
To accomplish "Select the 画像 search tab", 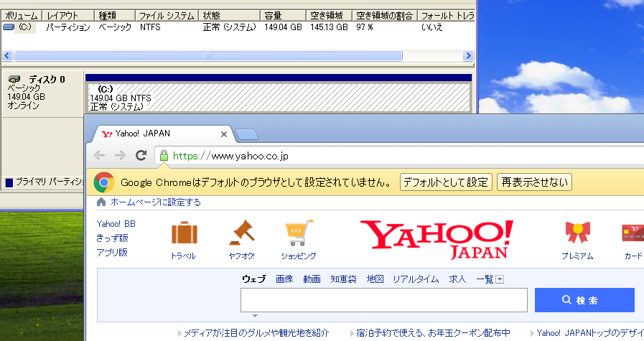I will 284,279.
